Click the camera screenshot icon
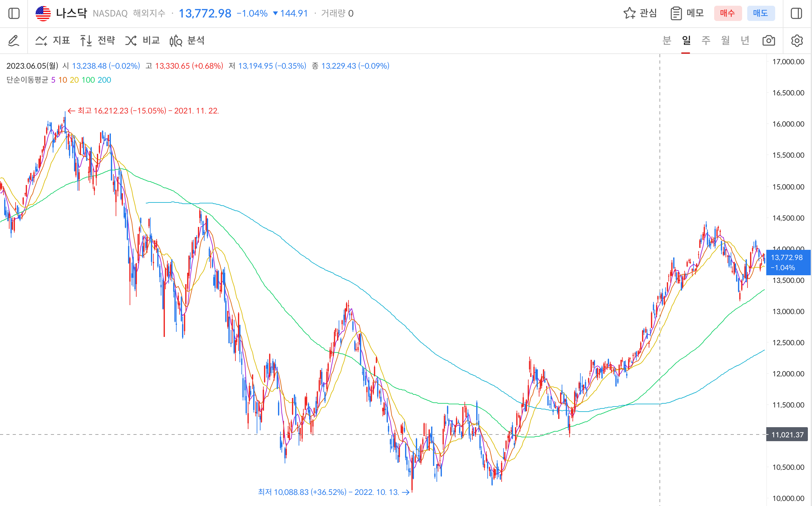This screenshot has width=812, height=506. point(768,40)
